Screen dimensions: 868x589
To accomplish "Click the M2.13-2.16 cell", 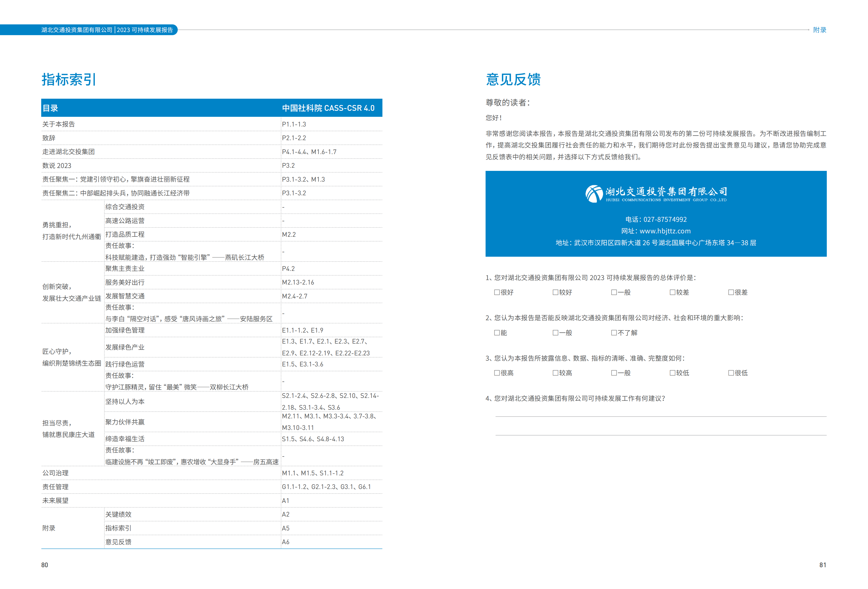I will click(298, 282).
